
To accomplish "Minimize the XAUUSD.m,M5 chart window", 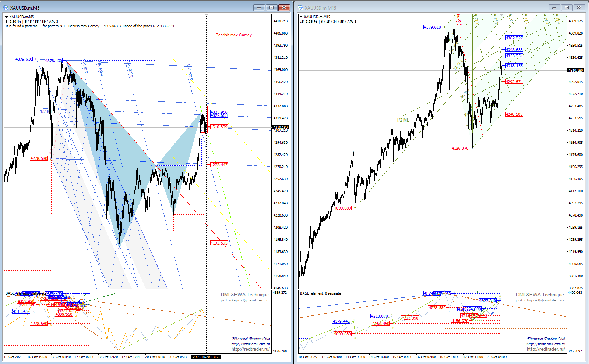I will coord(259,8).
